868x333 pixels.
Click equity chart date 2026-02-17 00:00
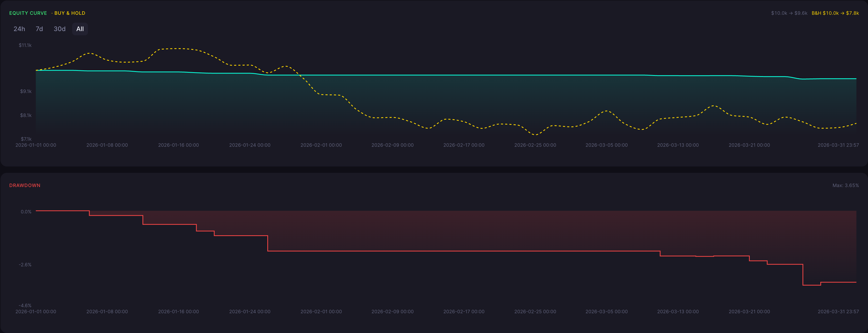click(464, 145)
